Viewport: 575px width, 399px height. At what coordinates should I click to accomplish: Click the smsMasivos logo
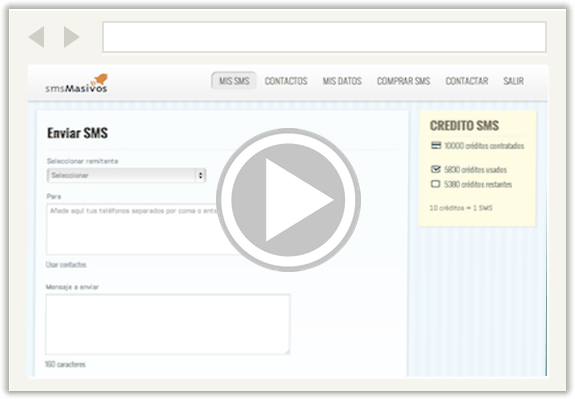(77, 83)
